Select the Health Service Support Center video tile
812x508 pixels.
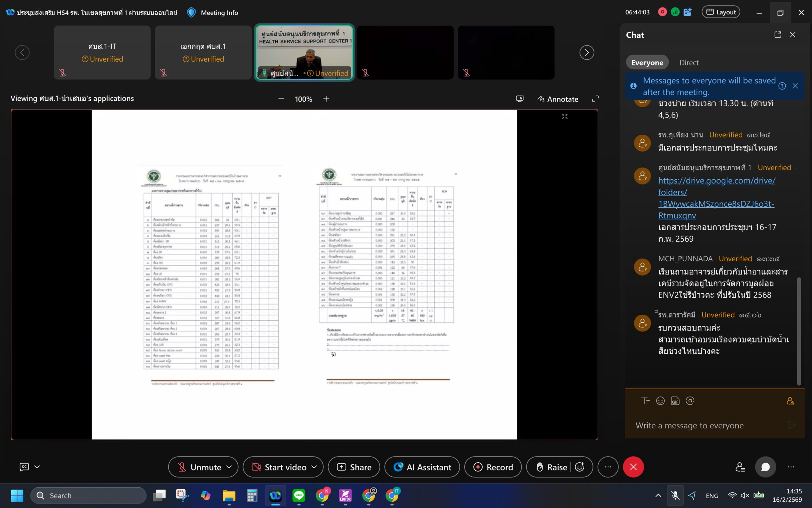pyautogui.click(x=304, y=52)
